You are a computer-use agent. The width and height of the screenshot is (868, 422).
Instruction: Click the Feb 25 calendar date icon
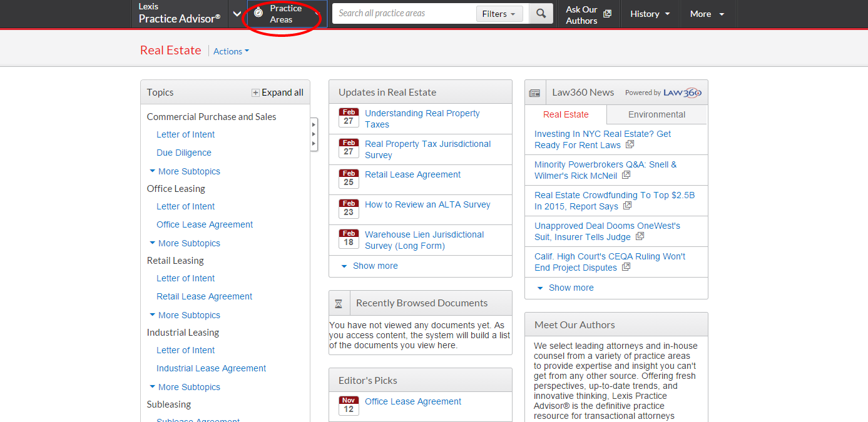[349, 178]
